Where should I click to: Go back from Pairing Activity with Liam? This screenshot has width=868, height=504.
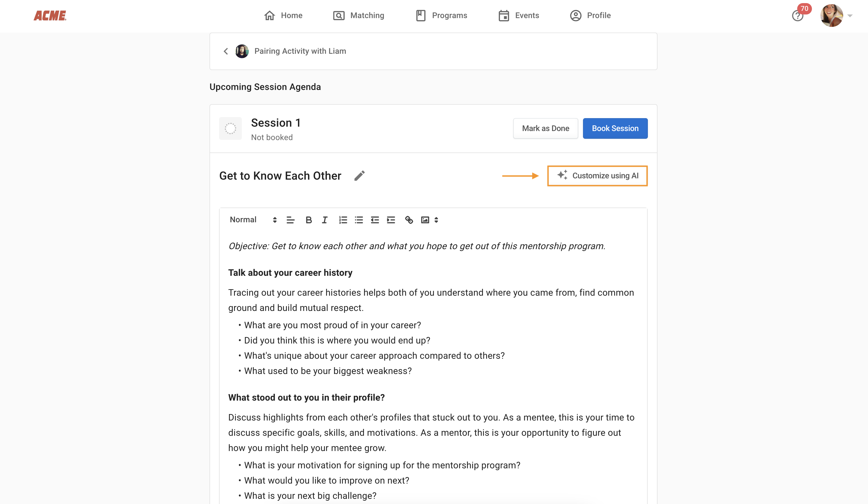pos(226,51)
